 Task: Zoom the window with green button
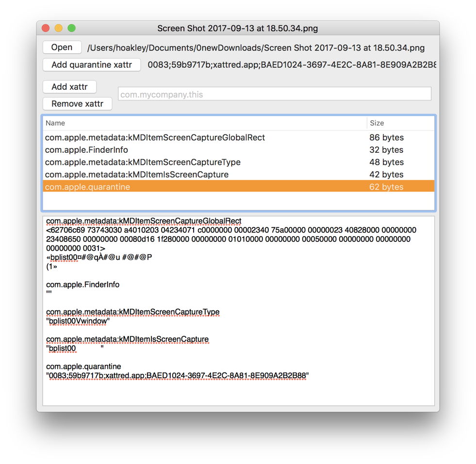pyautogui.click(x=71, y=29)
